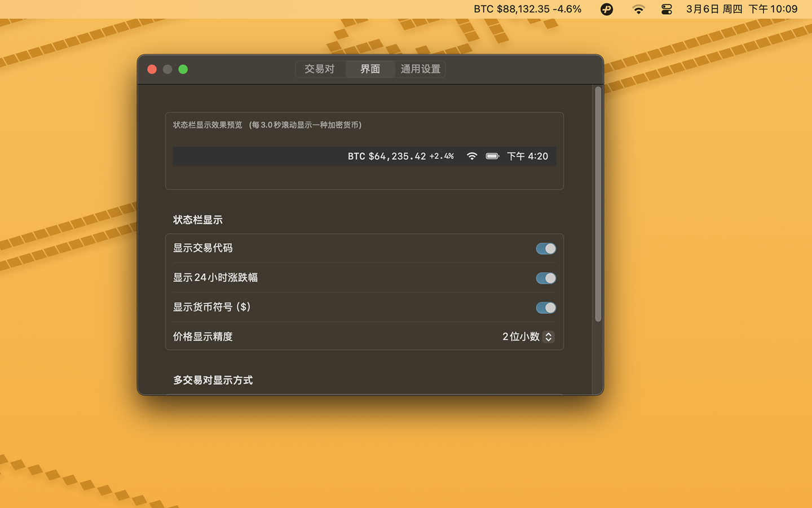812x508 pixels.
Task: Click the 显示货币符号 ($) label text
Action: click(x=211, y=307)
